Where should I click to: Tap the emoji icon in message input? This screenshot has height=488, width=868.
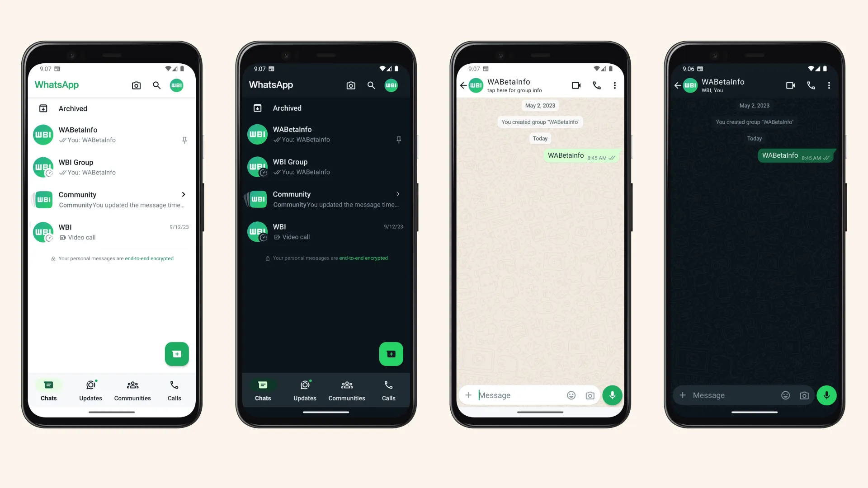coord(571,395)
